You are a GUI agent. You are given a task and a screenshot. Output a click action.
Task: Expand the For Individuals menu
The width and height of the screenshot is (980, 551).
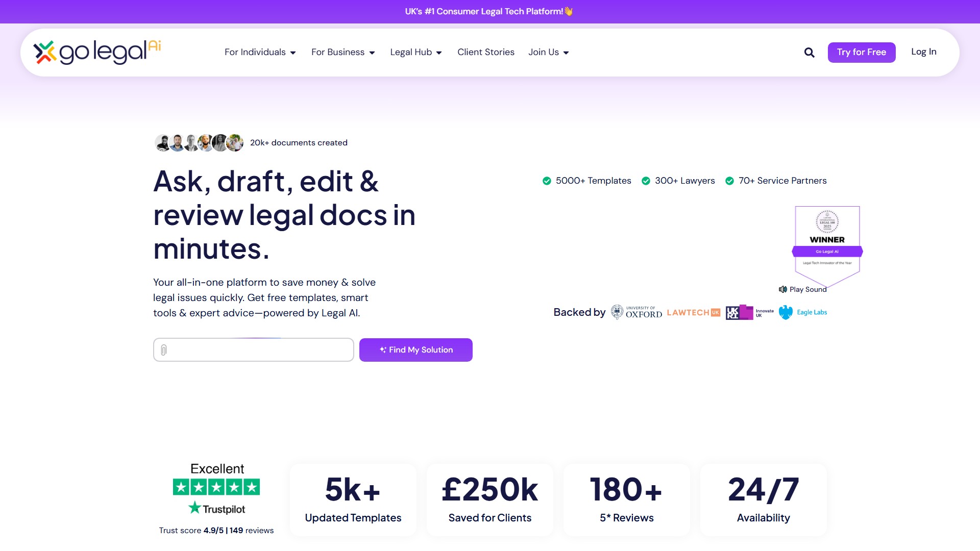[x=260, y=52]
